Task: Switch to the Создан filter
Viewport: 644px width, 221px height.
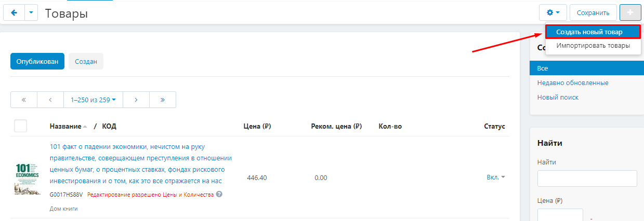Action: (x=86, y=61)
